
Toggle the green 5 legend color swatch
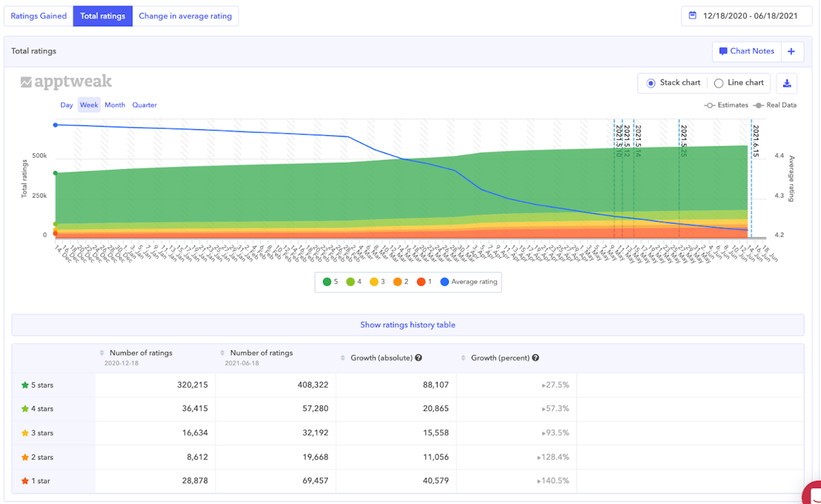click(x=327, y=281)
